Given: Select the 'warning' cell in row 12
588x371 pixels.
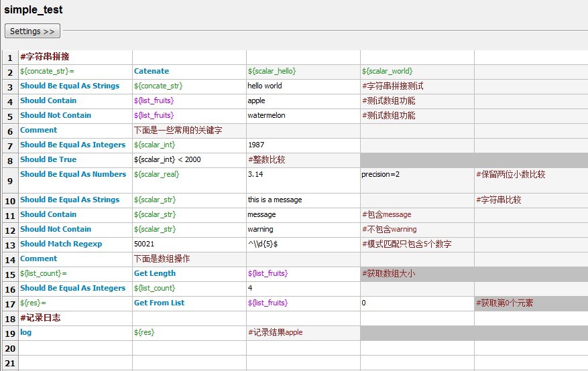Looking at the screenshot, I should [303, 230].
